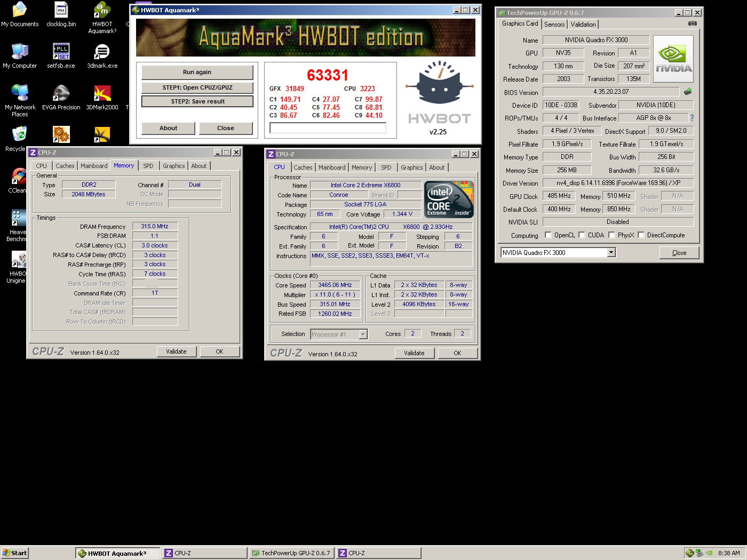Click the Run again button in Aquamark
The image size is (747, 560).
(x=197, y=72)
